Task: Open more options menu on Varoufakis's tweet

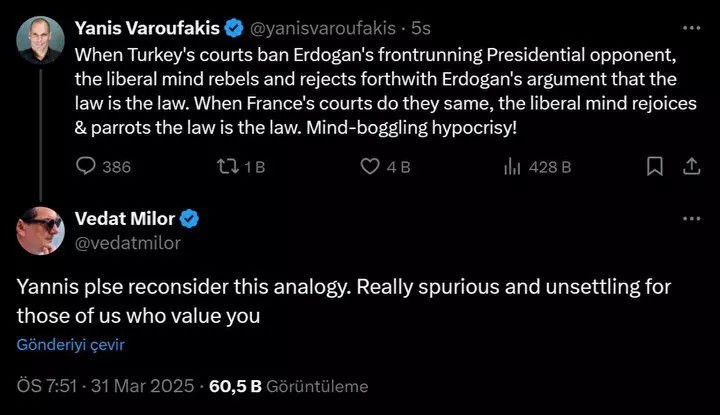Action: (690, 26)
